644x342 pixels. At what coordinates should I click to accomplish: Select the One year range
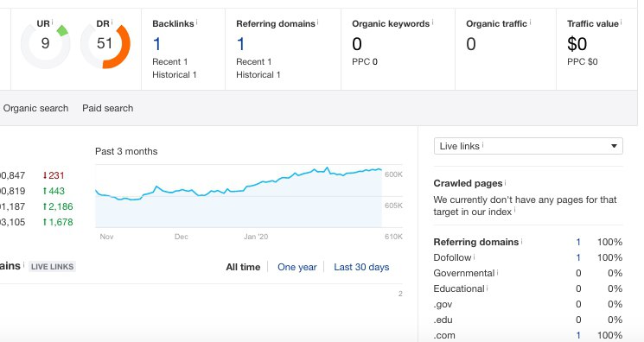(x=297, y=267)
